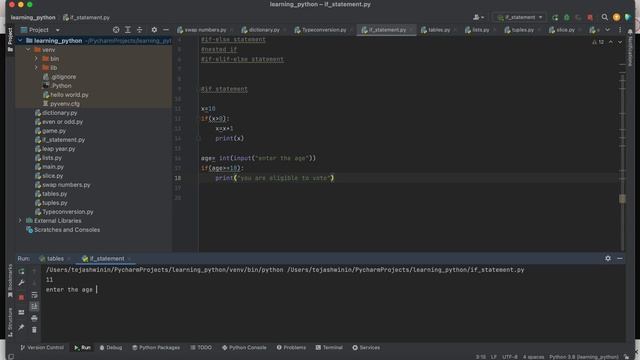640x360 pixels.
Task: Open the debug bug icon in toolbar
Action: 567,18
